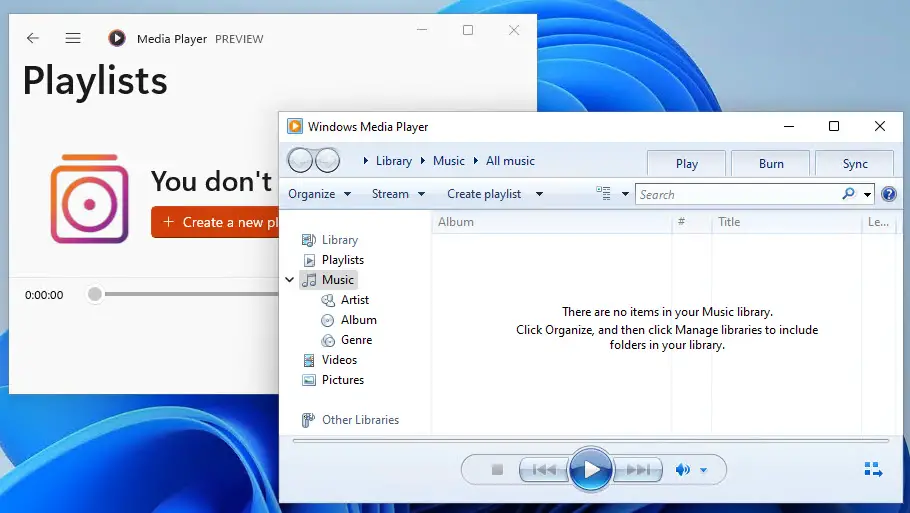The width and height of the screenshot is (910, 513).
Task: Expand the arrow before All music breadcrumb
Action: tap(475, 161)
